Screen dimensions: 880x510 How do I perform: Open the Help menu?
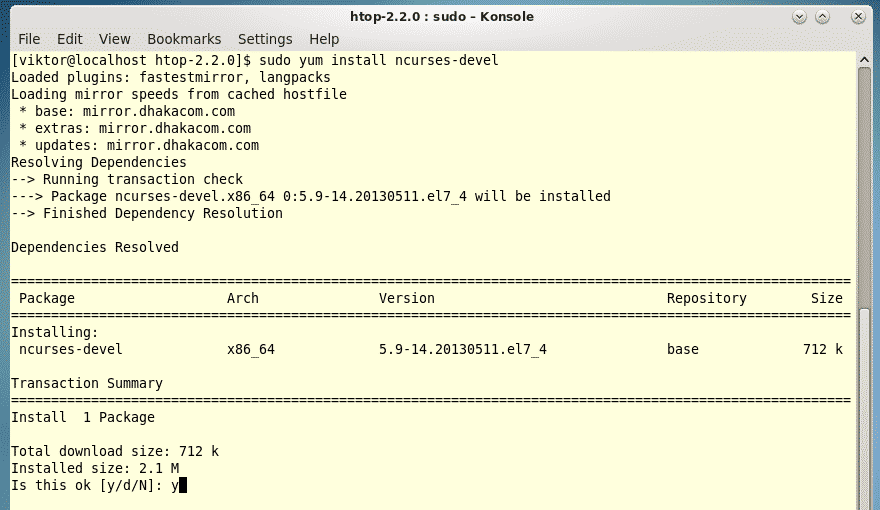point(324,39)
